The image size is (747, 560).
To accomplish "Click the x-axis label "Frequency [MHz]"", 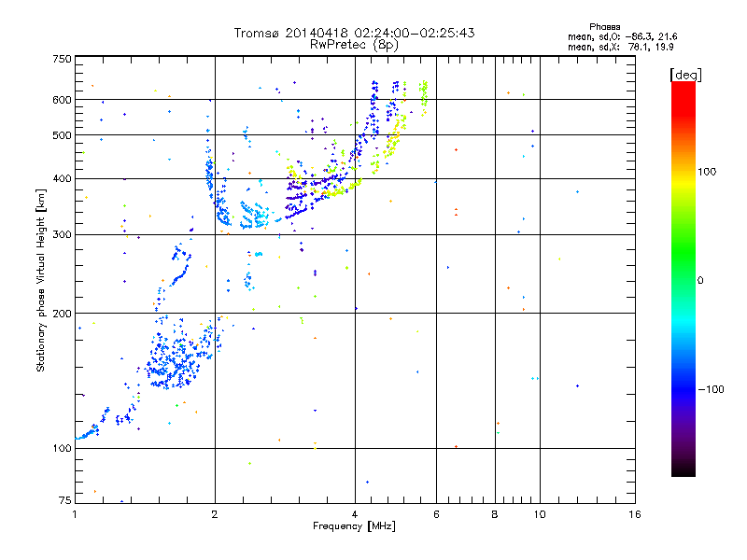I will [x=354, y=526].
